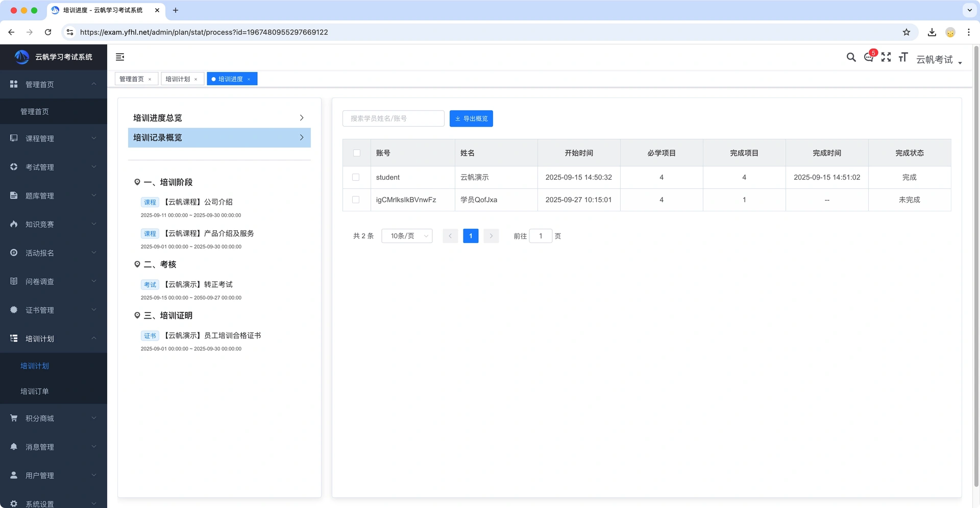
Task: Check the row checkbox for student
Action: coord(356,177)
